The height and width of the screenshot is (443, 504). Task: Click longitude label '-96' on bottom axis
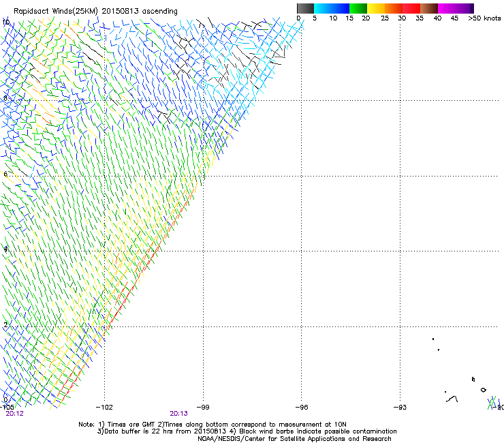tap(302, 408)
